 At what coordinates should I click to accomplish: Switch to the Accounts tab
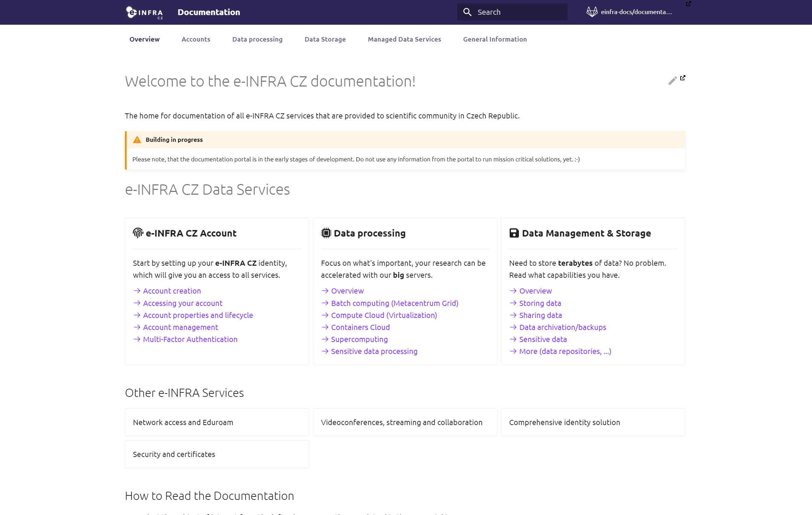196,39
